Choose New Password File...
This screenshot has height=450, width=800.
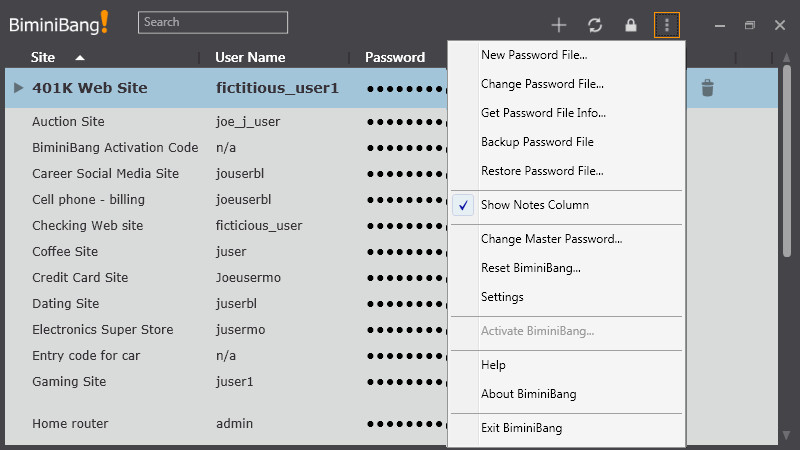tap(534, 55)
